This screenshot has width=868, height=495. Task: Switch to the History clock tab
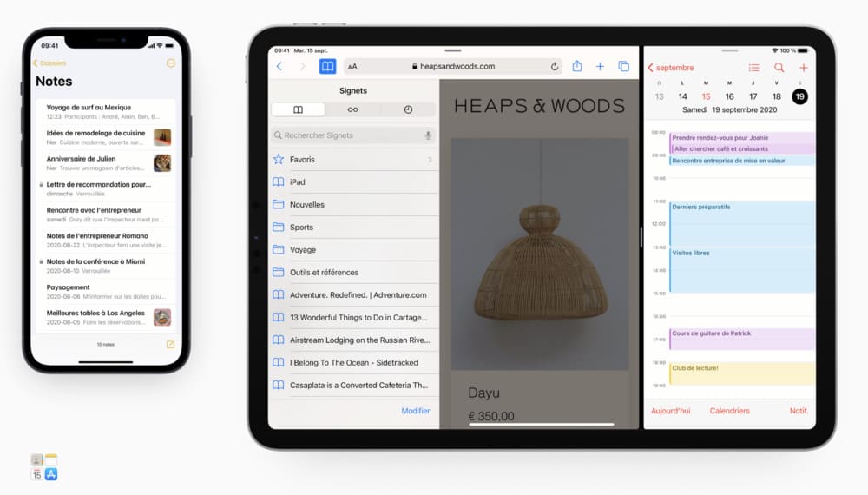click(408, 109)
